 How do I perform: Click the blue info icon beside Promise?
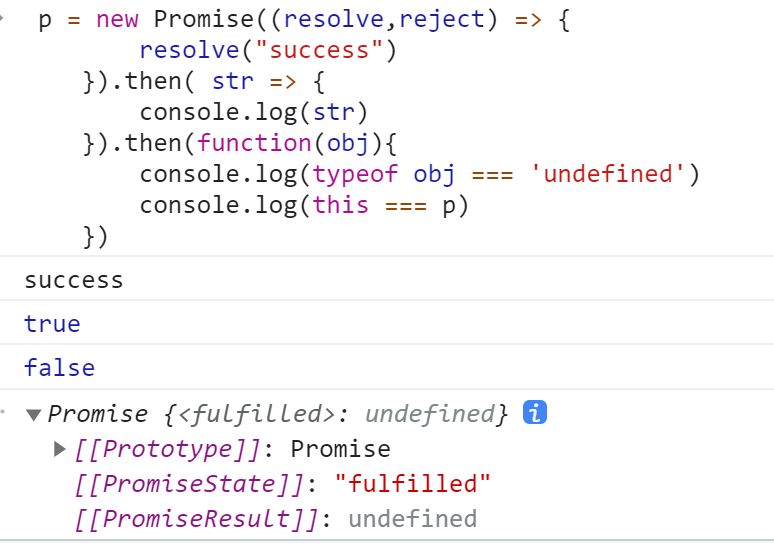[x=535, y=412]
